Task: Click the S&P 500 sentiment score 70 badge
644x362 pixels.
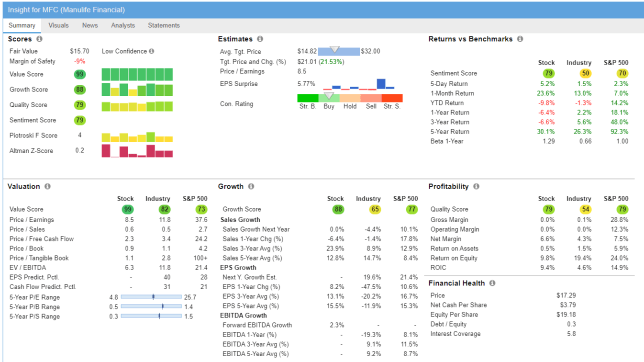Action: 622,73
